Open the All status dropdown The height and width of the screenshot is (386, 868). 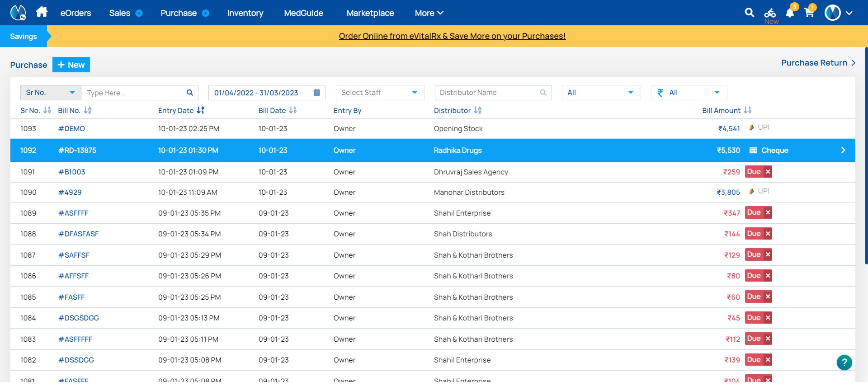(x=601, y=93)
